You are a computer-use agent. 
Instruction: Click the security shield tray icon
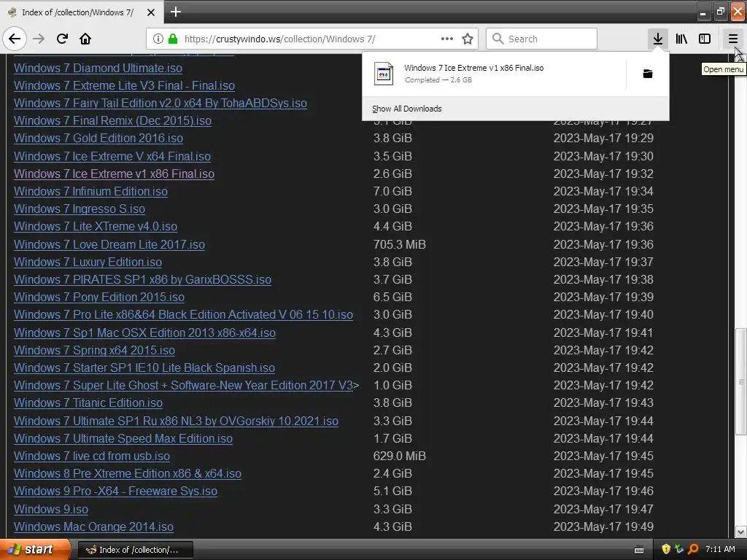[x=666, y=549]
